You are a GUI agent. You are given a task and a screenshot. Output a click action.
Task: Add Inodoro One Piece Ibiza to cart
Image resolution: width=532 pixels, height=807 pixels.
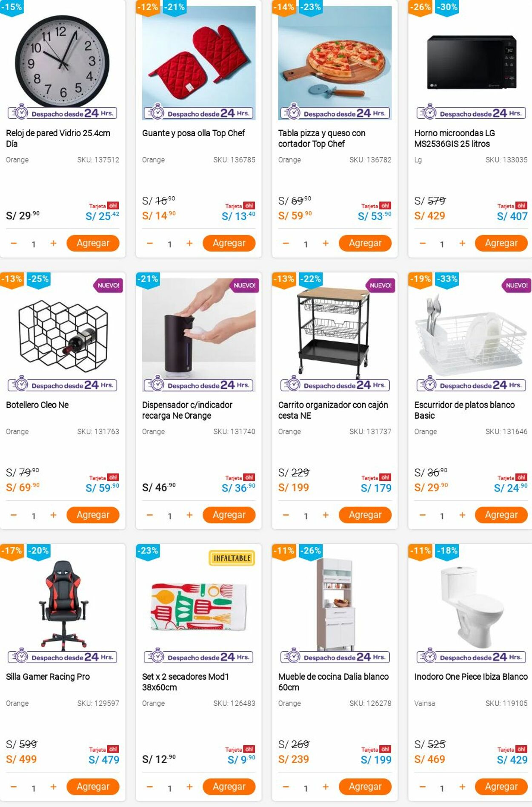pyautogui.click(x=501, y=787)
